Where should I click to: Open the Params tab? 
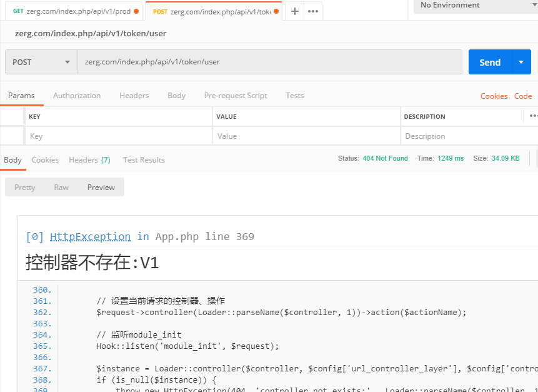(21, 96)
